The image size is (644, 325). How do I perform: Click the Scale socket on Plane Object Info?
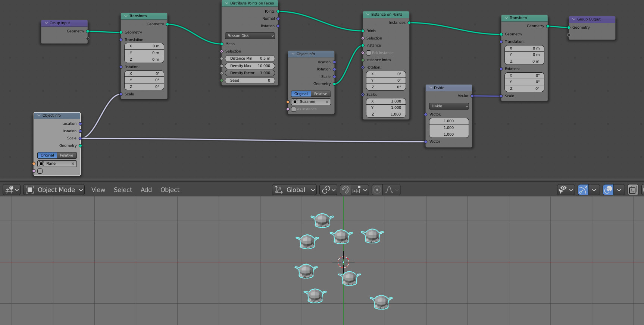click(x=80, y=138)
